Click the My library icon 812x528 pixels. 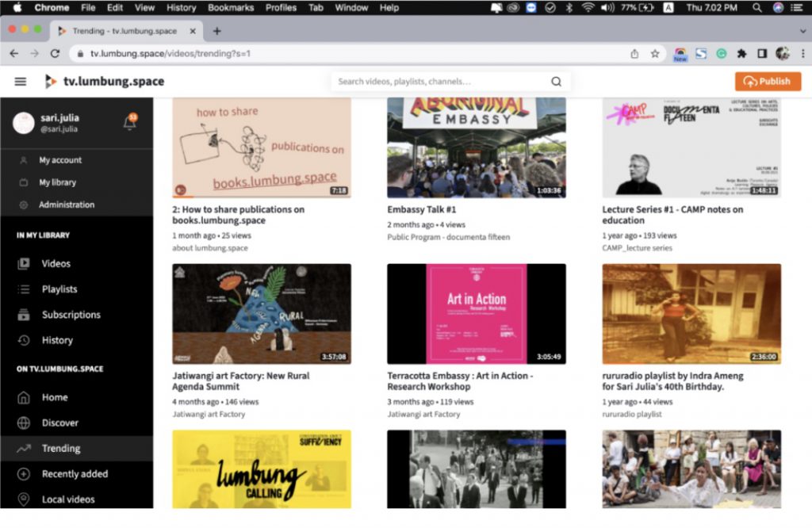pyautogui.click(x=23, y=182)
